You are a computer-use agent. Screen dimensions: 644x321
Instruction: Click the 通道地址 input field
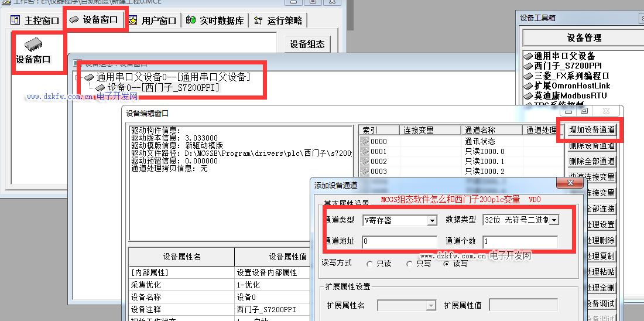[x=399, y=241]
